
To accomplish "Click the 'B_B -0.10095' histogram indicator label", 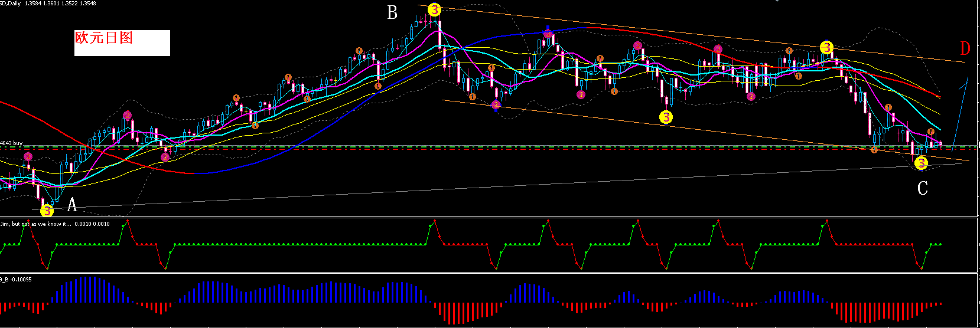I will pyautogui.click(x=16, y=279).
